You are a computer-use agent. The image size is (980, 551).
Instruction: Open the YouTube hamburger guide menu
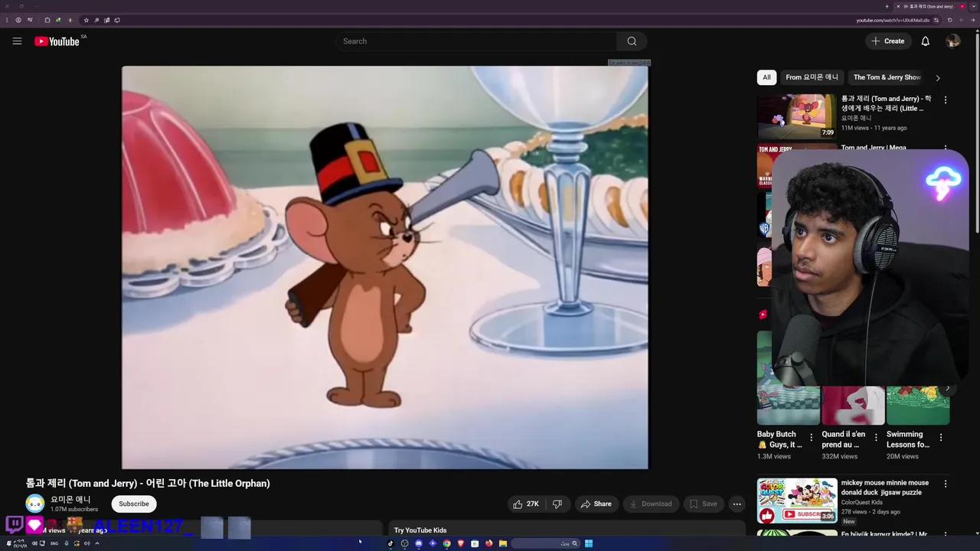pos(17,41)
